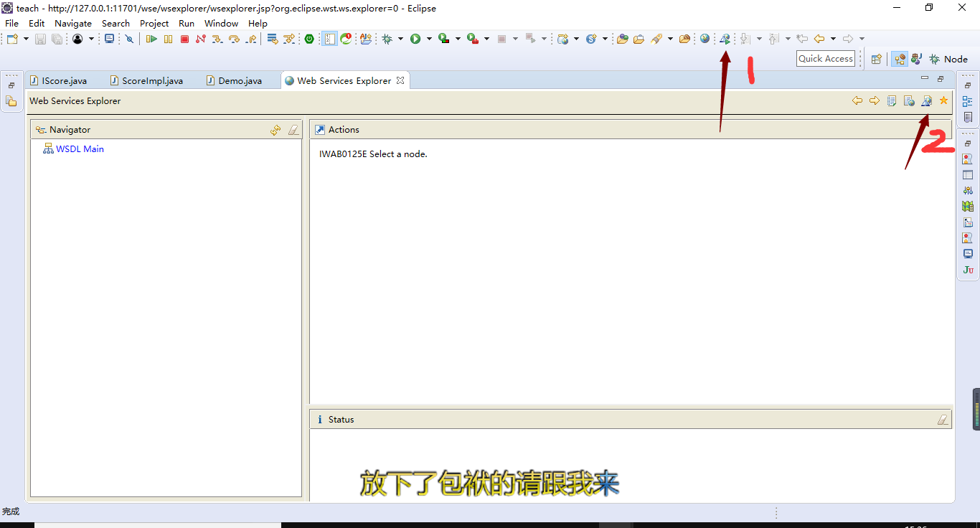Click the Drop to Frame icon
The image size is (980, 528).
tap(273, 39)
